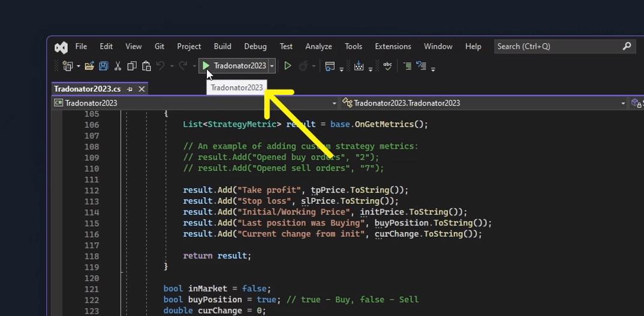Click the Paste clipboard icon
This screenshot has height=316, width=644.
point(146,66)
